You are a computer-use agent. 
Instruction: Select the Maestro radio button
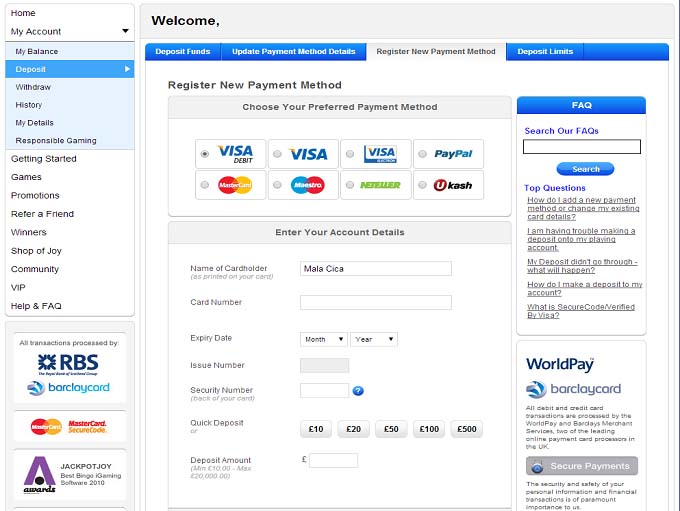277,185
